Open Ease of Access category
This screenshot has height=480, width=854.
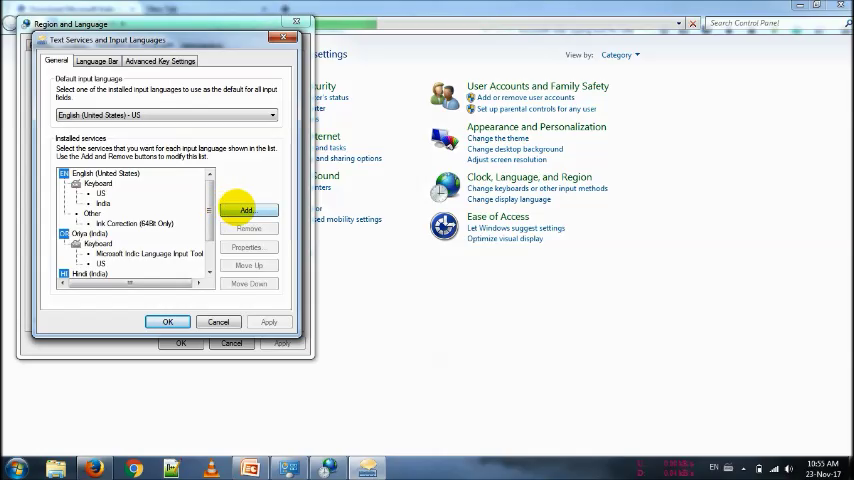tap(498, 217)
